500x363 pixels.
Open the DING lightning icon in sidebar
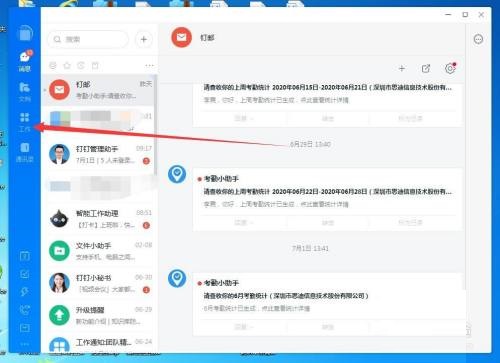[x=25, y=292]
